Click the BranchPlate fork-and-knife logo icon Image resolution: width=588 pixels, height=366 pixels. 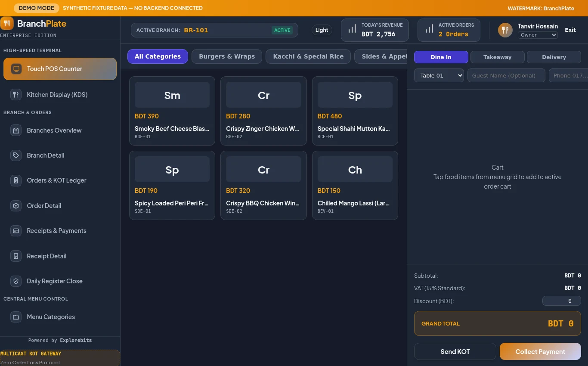[7, 23]
